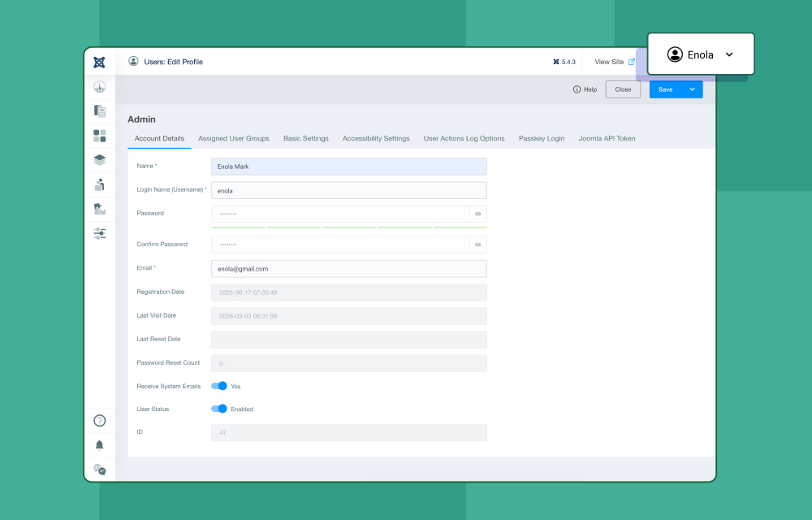This screenshot has width=812, height=520.
Task: Click the Close button
Action: tap(623, 89)
